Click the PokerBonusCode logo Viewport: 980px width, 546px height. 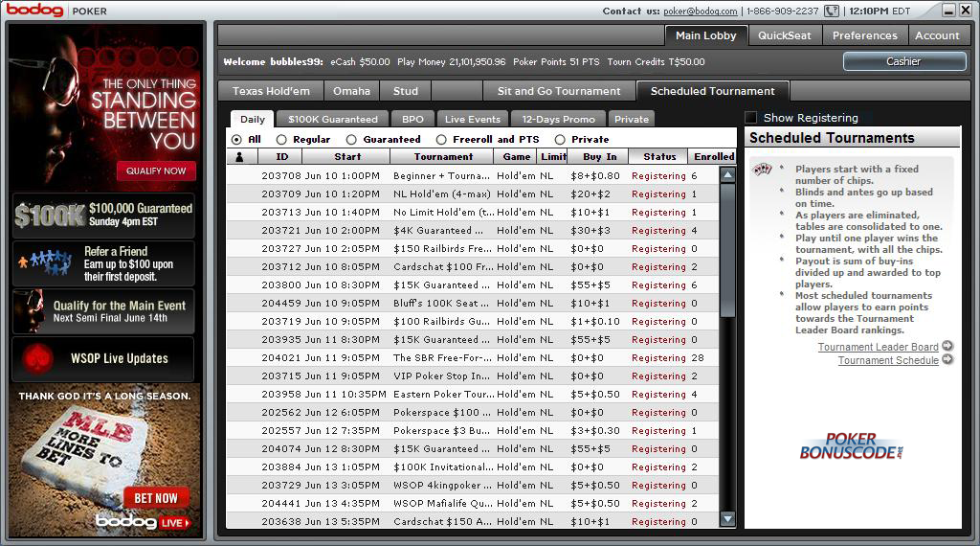851,446
